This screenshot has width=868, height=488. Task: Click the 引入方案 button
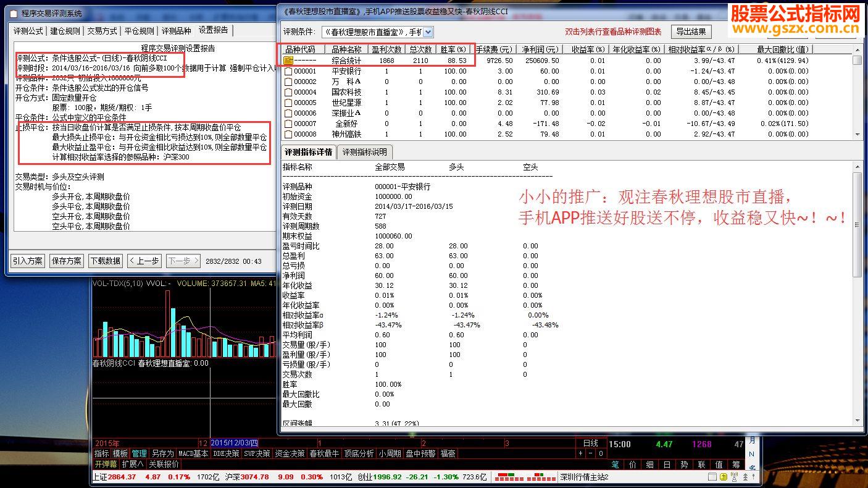click(x=28, y=261)
